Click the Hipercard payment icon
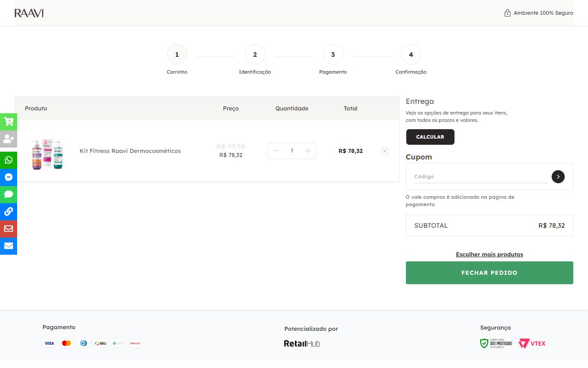The image size is (588, 368). tap(135, 343)
